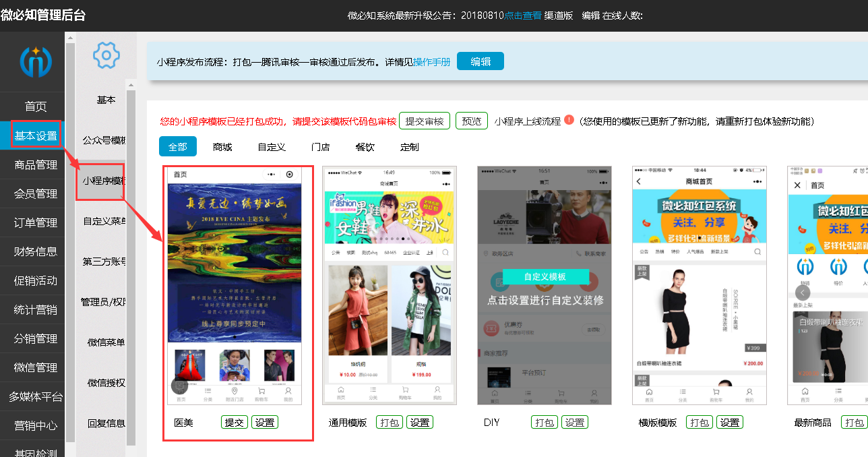This screenshot has height=457, width=868.
Task: Select the 全部 filter tab
Action: 178,146
